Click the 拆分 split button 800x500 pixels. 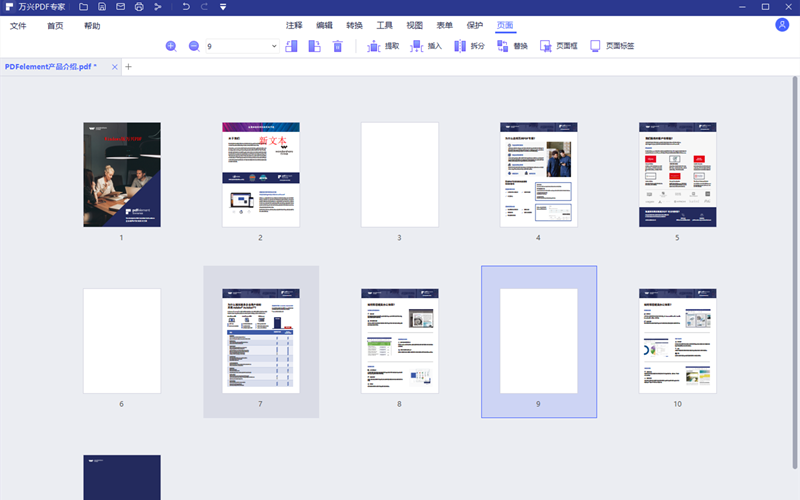469,46
